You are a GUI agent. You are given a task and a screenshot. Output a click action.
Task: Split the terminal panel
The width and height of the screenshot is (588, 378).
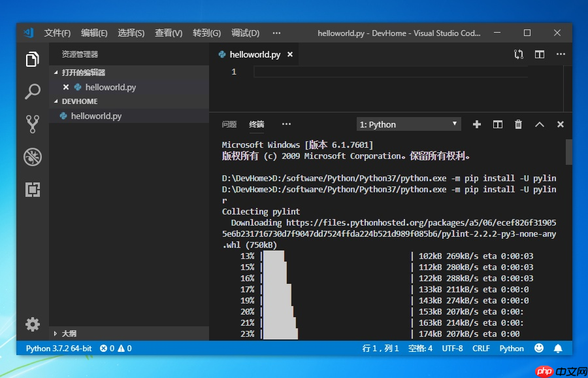tap(498, 124)
